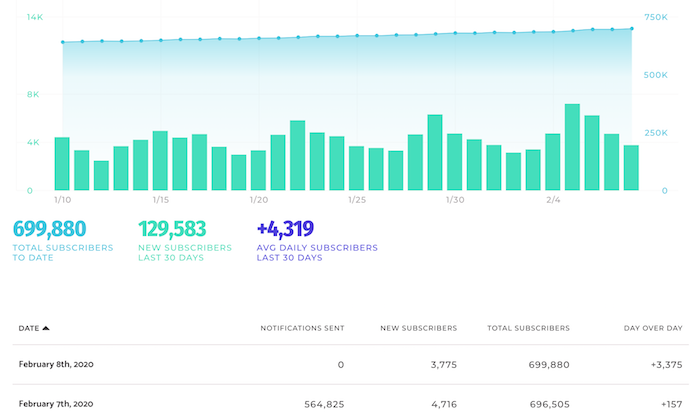Viewport: 700px width, 420px height.
Task: Click the +3,375 day over day value
Action: (667, 365)
